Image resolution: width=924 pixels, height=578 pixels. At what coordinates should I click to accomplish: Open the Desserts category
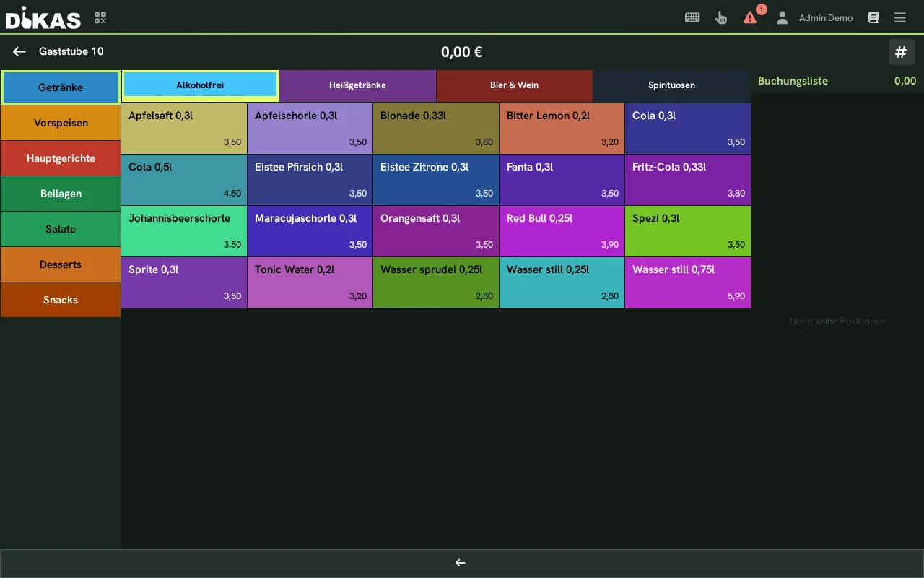point(61,264)
